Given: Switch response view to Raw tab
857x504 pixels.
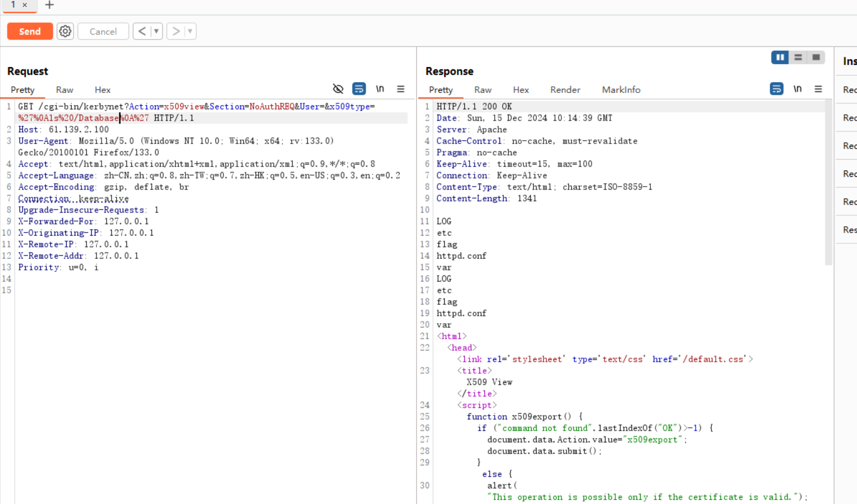Looking at the screenshot, I should point(483,90).
